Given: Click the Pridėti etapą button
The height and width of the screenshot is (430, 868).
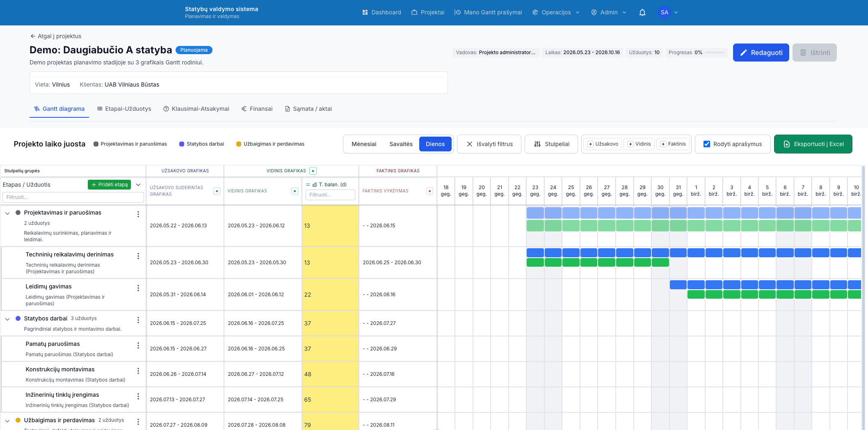Looking at the screenshot, I should [109, 185].
